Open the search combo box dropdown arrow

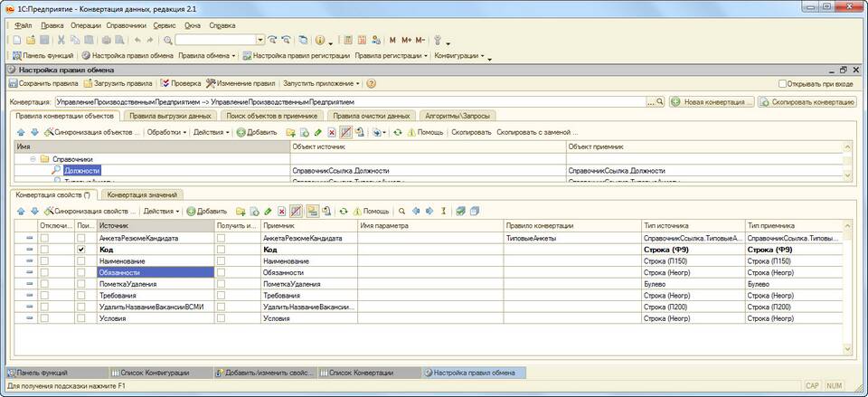point(260,40)
